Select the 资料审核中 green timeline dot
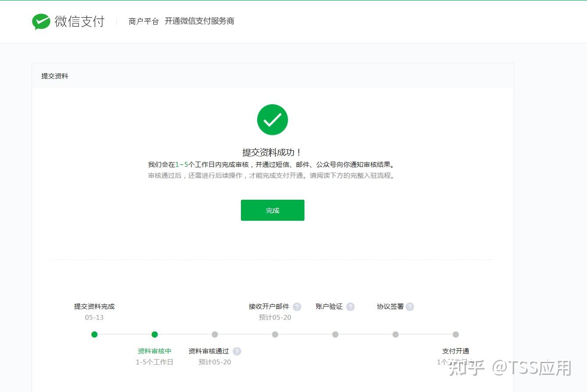Viewport: 587px width, 392px height. [155, 335]
